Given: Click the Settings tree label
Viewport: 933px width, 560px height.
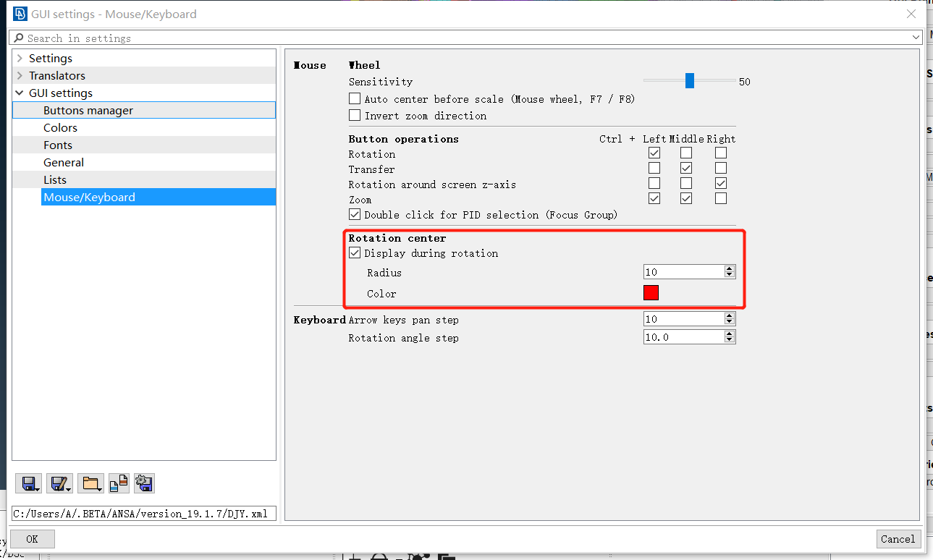Looking at the screenshot, I should pos(51,58).
